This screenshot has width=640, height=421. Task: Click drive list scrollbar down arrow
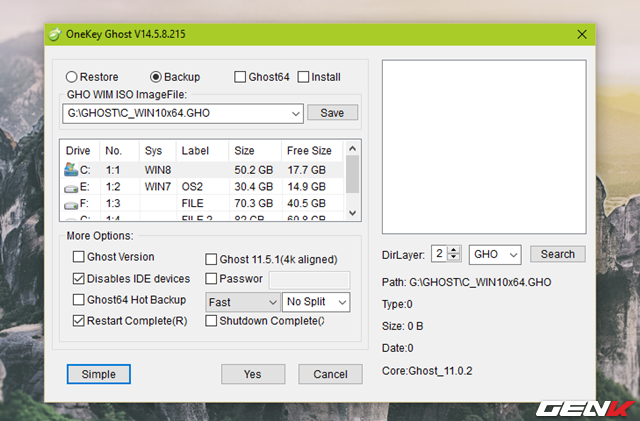tap(353, 213)
